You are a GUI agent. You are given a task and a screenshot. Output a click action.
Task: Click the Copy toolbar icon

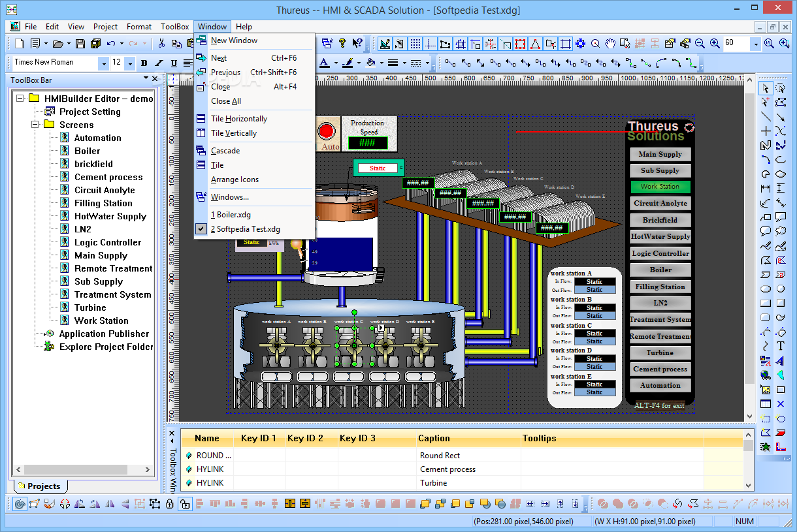[176, 44]
